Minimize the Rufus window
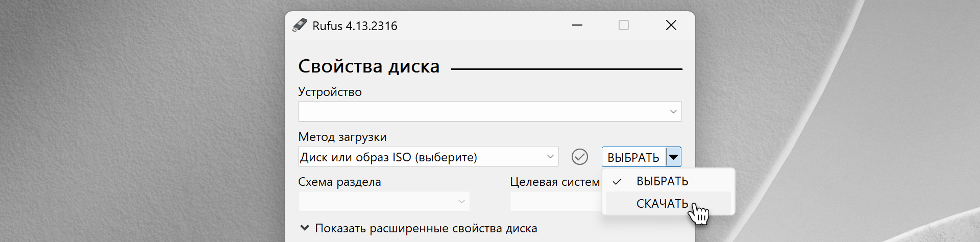 click(x=577, y=26)
